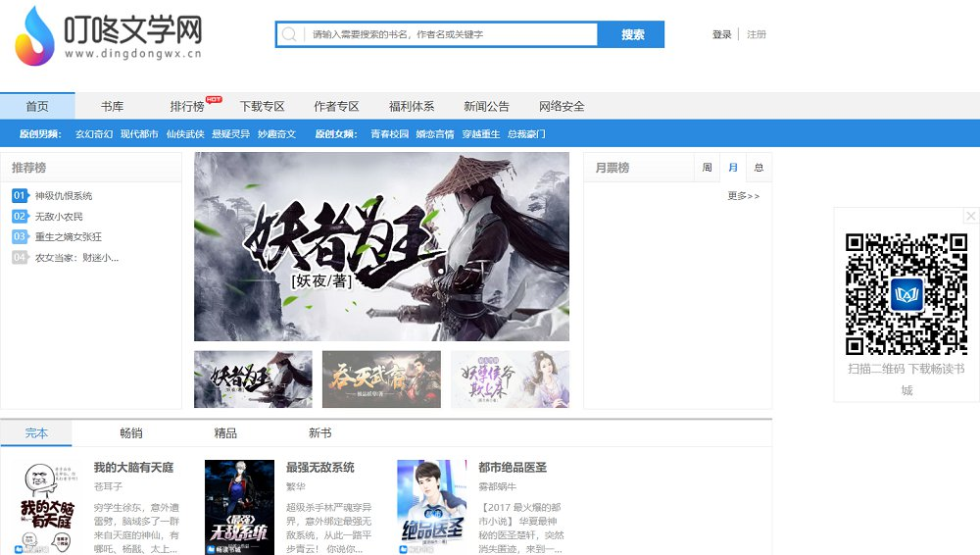
Task: Open the 妖者为王 main banner image
Action: point(381,246)
